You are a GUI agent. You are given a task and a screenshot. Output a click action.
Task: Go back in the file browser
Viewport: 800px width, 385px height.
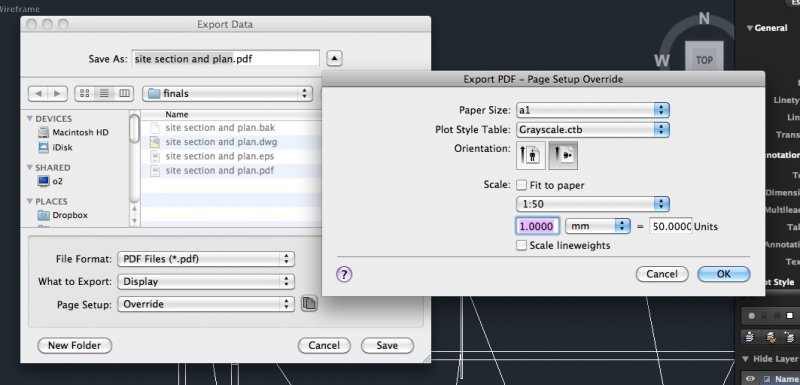(38, 93)
